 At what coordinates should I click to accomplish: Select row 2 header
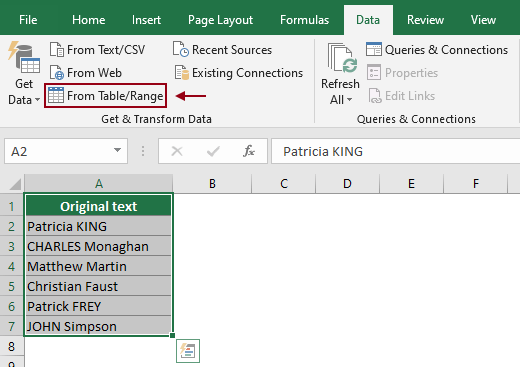click(12, 226)
